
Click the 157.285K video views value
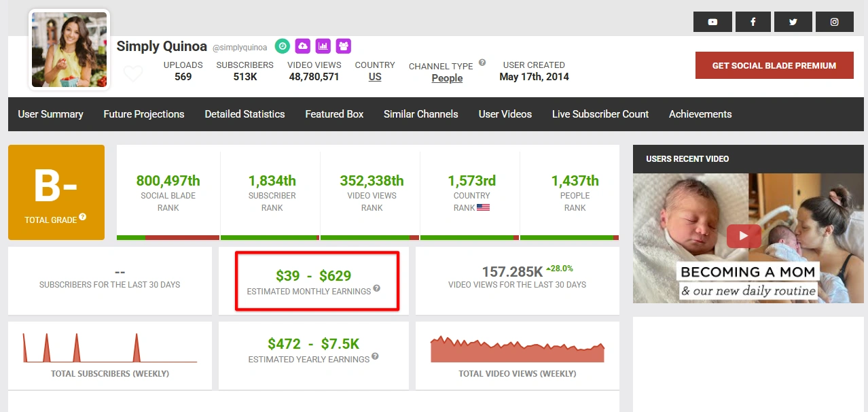point(512,272)
